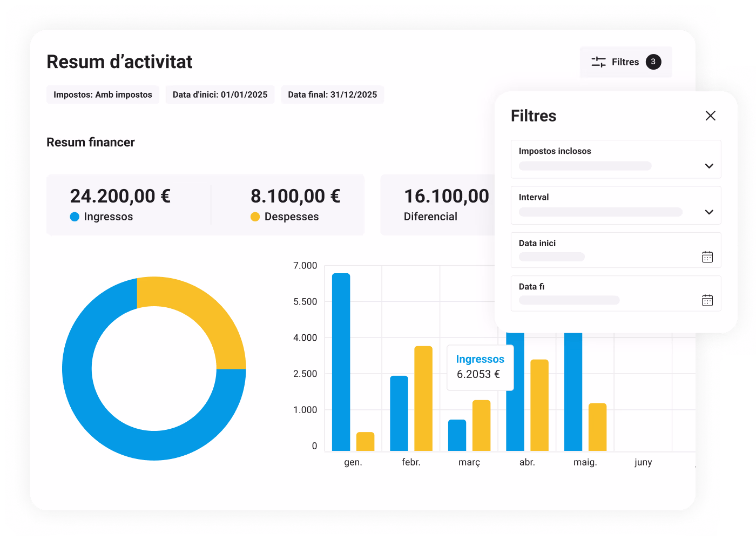Open the Filtres button sliders icon
Image resolution: width=756 pixels, height=540 pixels.
pos(598,62)
